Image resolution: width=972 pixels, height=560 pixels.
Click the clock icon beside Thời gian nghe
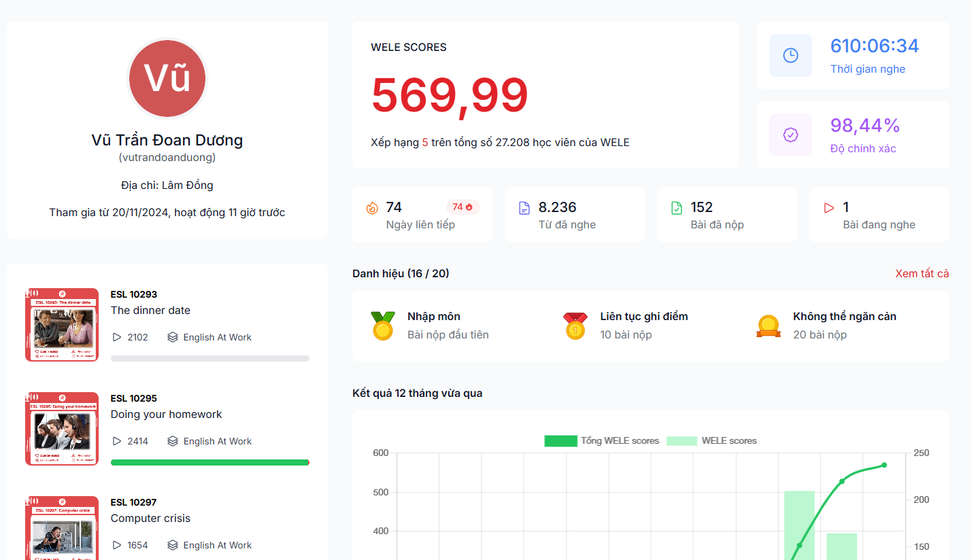point(790,56)
